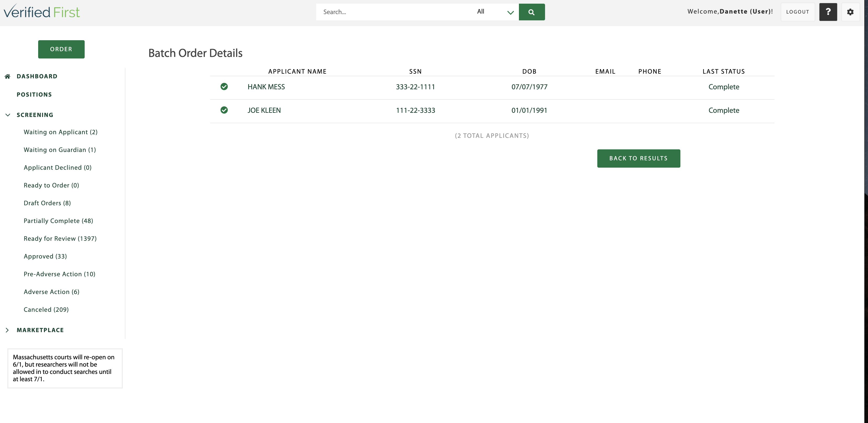868x423 pixels.
Task: Click the green checkmark beside HANK MESS
Action: tap(224, 86)
